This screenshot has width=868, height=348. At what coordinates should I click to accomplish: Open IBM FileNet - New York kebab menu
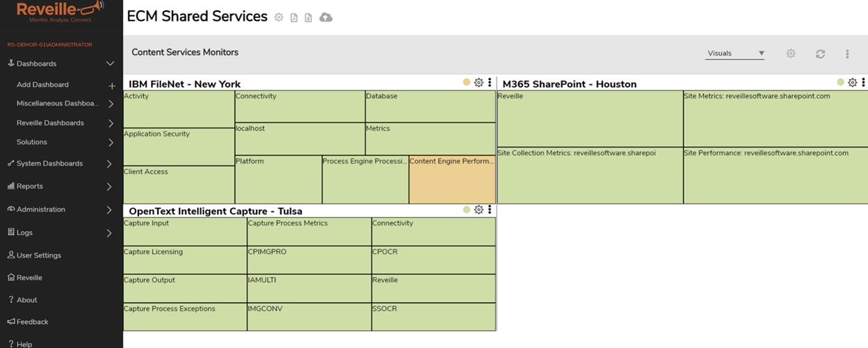(x=490, y=83)
